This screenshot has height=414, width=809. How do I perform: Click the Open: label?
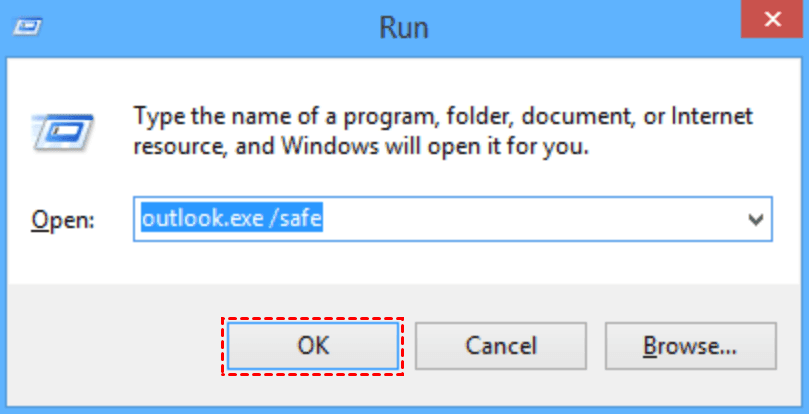(x=63, y=220)
